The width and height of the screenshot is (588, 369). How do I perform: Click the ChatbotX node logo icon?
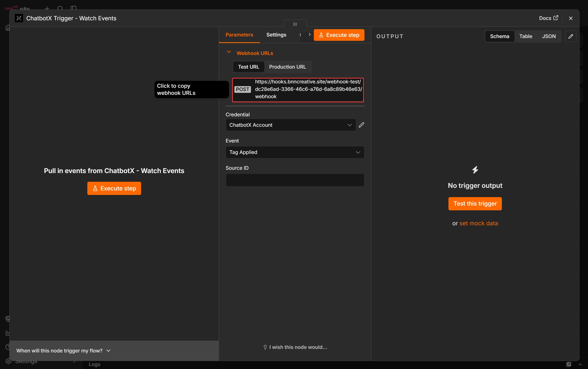(x=19, y=18)
